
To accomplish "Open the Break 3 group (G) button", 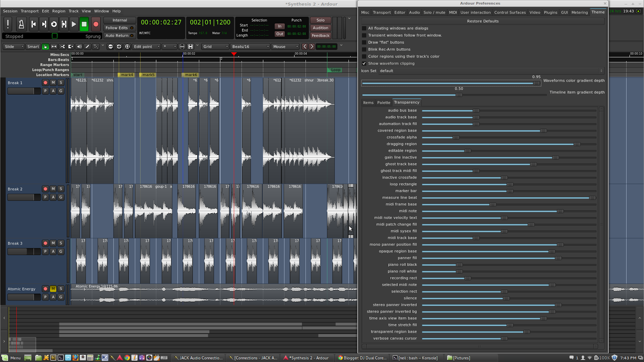I will tap(61, 251).
